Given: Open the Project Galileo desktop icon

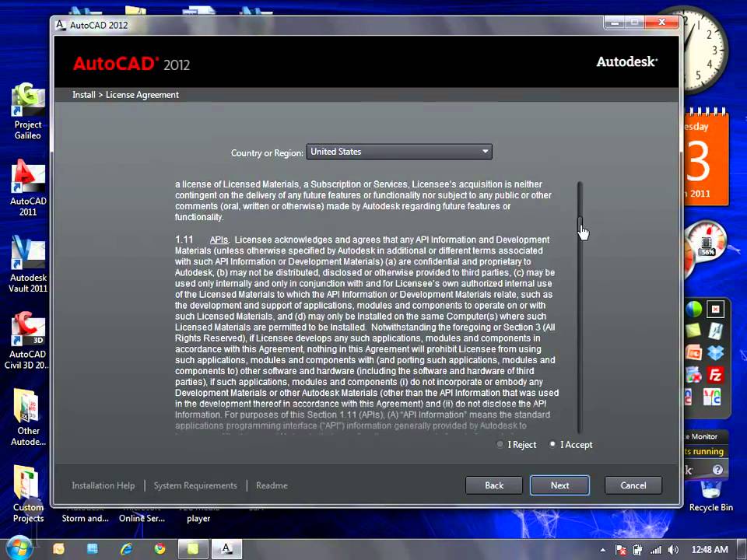Looking at the screenshot, I should tap(28, 111).
